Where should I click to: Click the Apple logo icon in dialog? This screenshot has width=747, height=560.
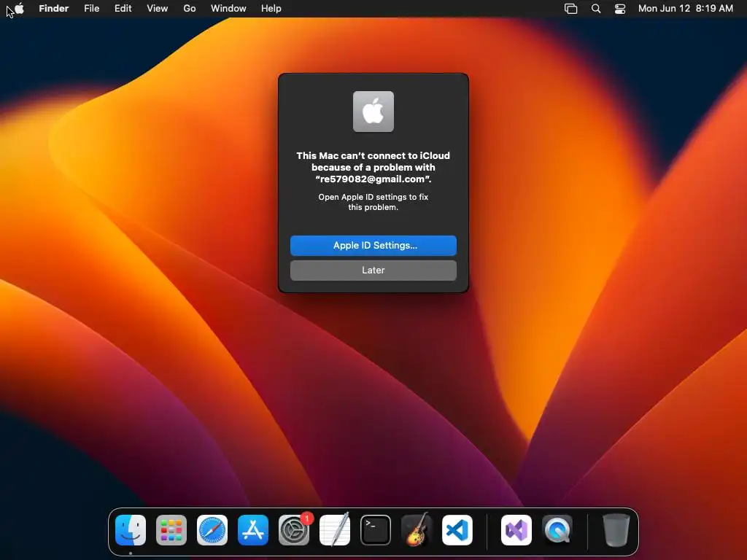(x=373, y=112)
